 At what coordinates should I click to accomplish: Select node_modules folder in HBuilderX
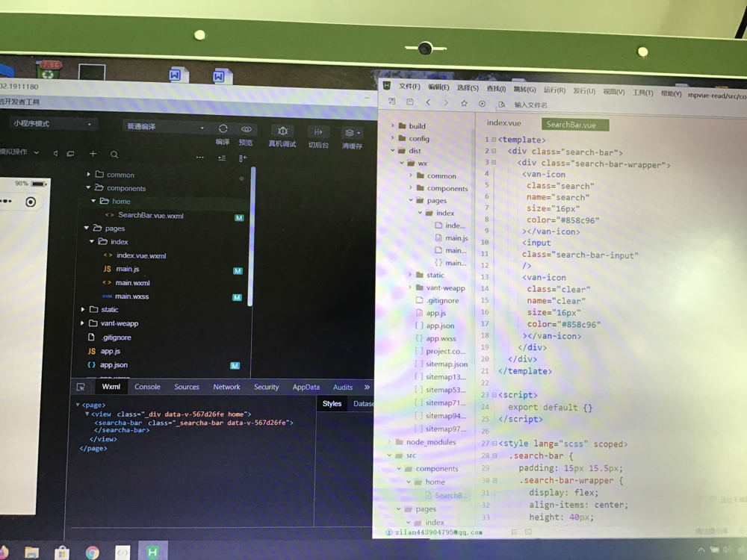click(x=431, y=442)
